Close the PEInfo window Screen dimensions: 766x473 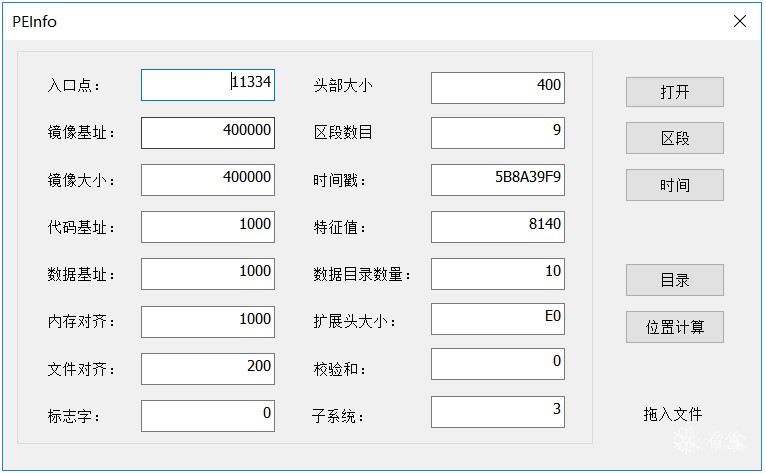[x=740, y=21]
